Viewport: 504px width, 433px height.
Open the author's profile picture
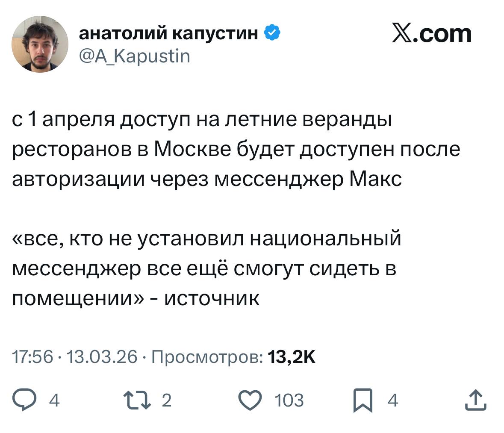point(40,44)
